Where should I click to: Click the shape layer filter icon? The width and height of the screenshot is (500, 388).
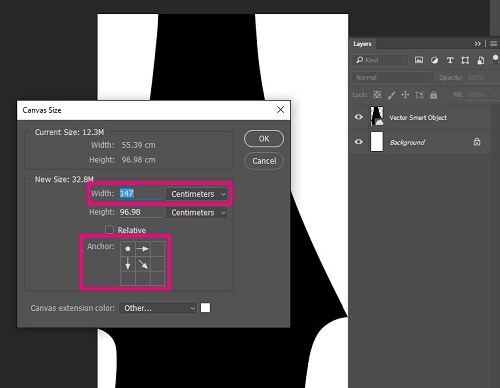(x=465, y=60)
